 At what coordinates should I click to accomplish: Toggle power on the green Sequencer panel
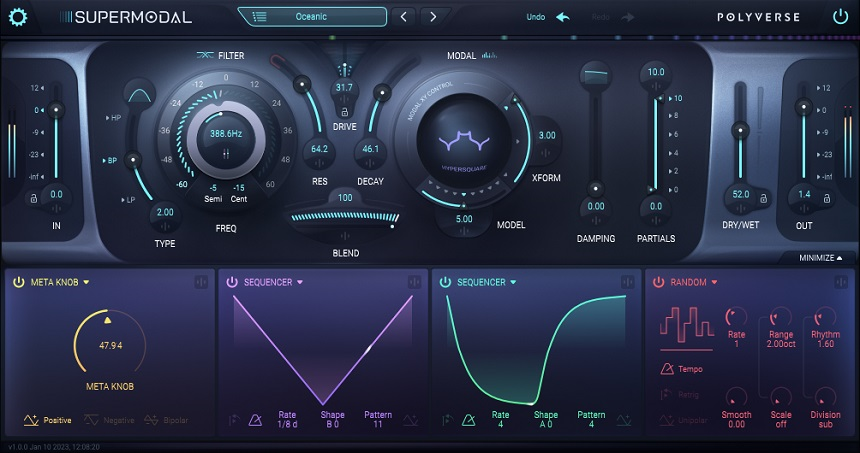(x=445, y=282)
